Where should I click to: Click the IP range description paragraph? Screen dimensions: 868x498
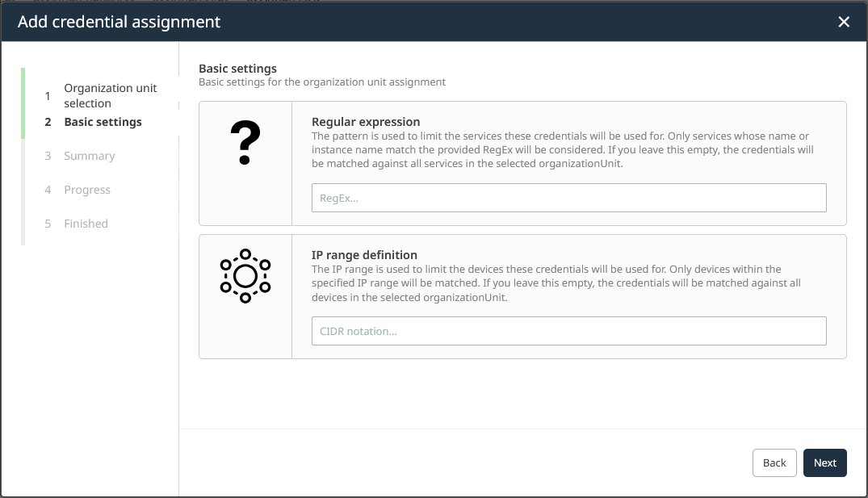click(556, 282)
